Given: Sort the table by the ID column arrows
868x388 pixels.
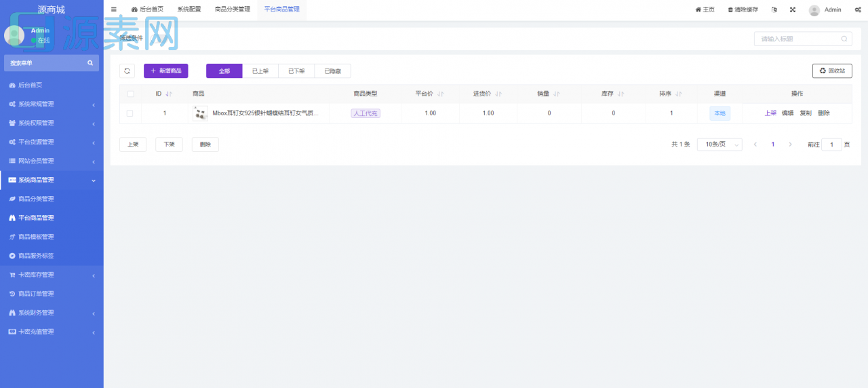Looking at the screenshot, I should (x=169, y=94).
